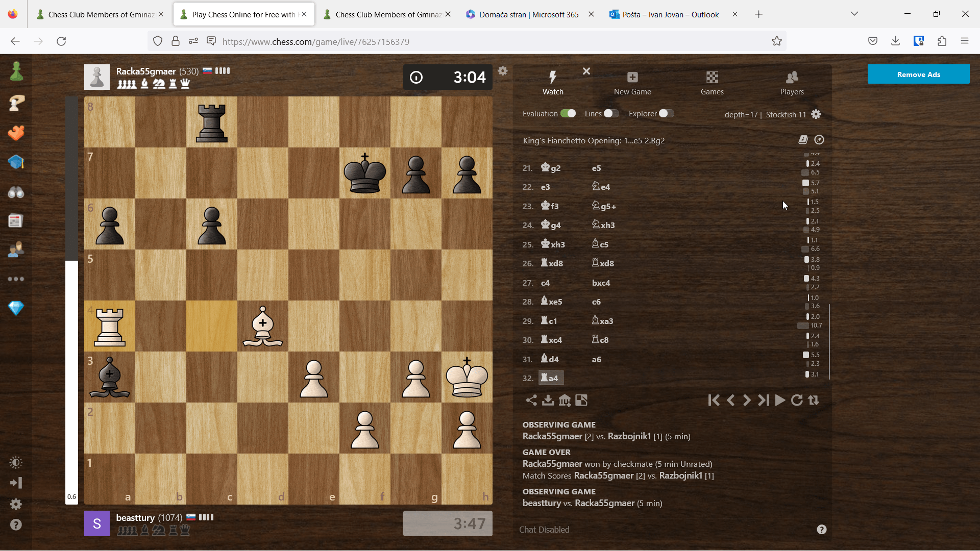Viewport: 980px width, 551px height.
Task: Expand the three dots More menu in sidebar
Action: click(16, 279)
